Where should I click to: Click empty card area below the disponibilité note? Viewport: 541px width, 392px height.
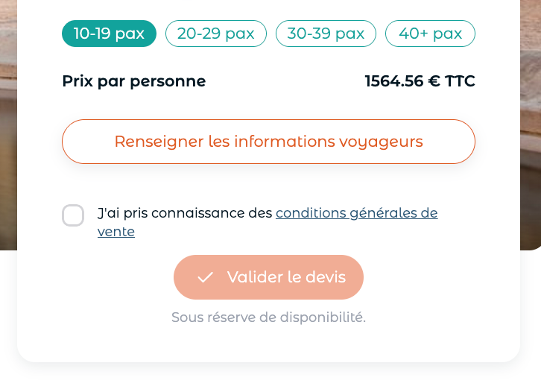(x=268, y=344)
